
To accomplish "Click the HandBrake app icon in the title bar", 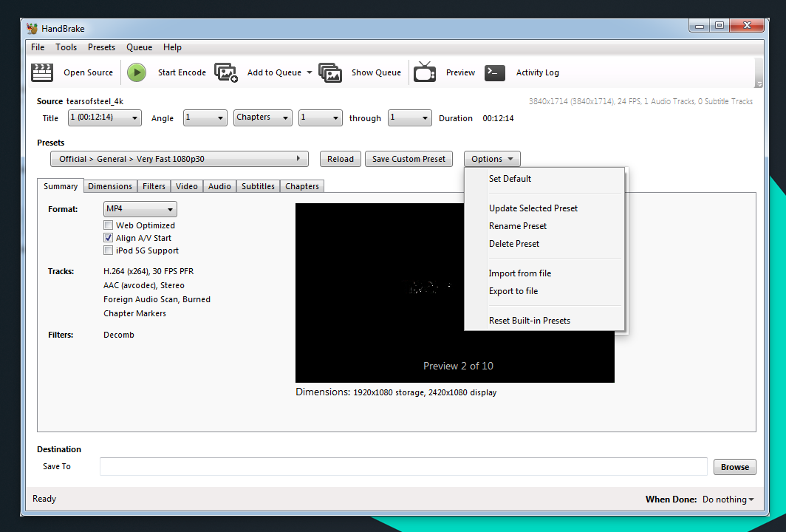I will [32, 28].
